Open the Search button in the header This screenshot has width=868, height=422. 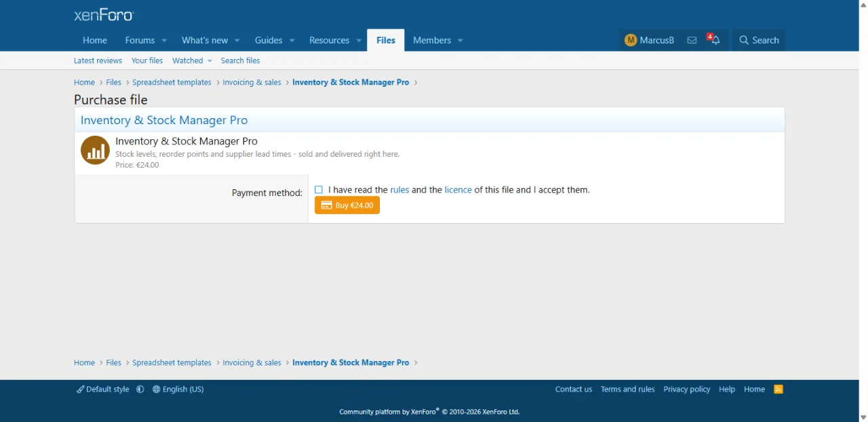click(x=759, y=40)
